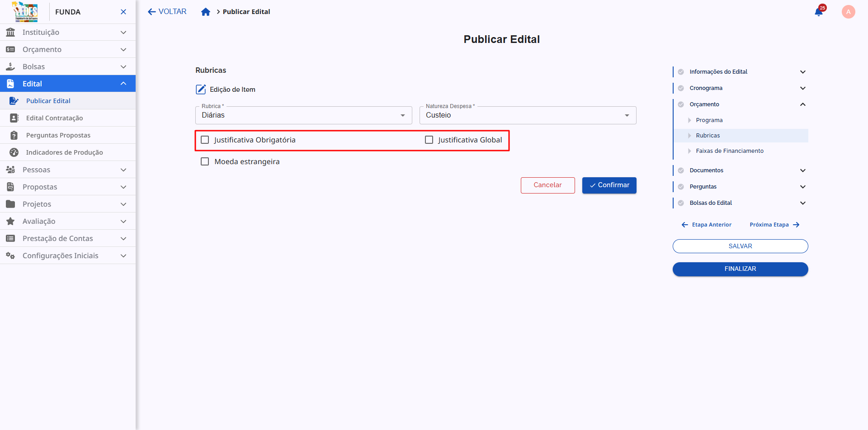Enable Moeda estrangeira
Screen dimensions: 868x430
[x=205, y=161]
